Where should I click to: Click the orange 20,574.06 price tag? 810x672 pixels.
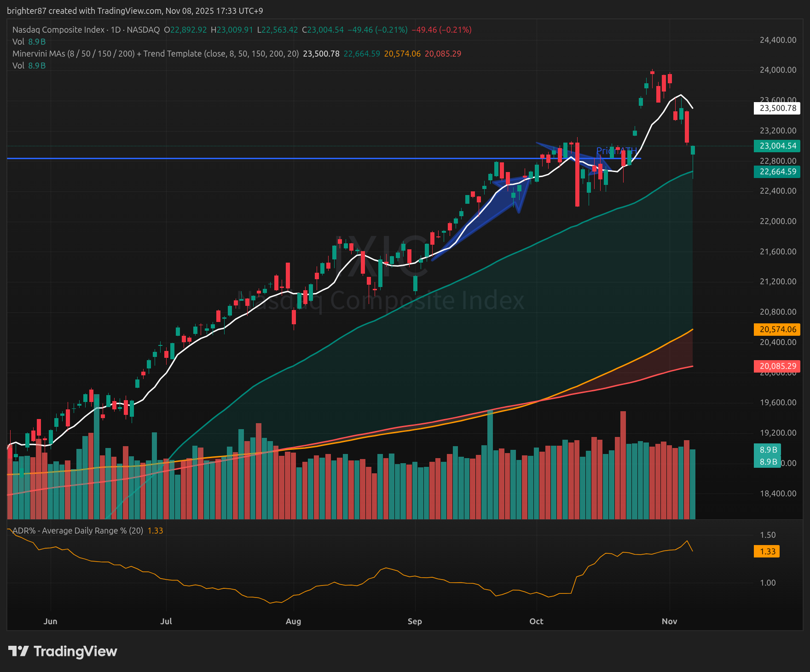point(777,330)
